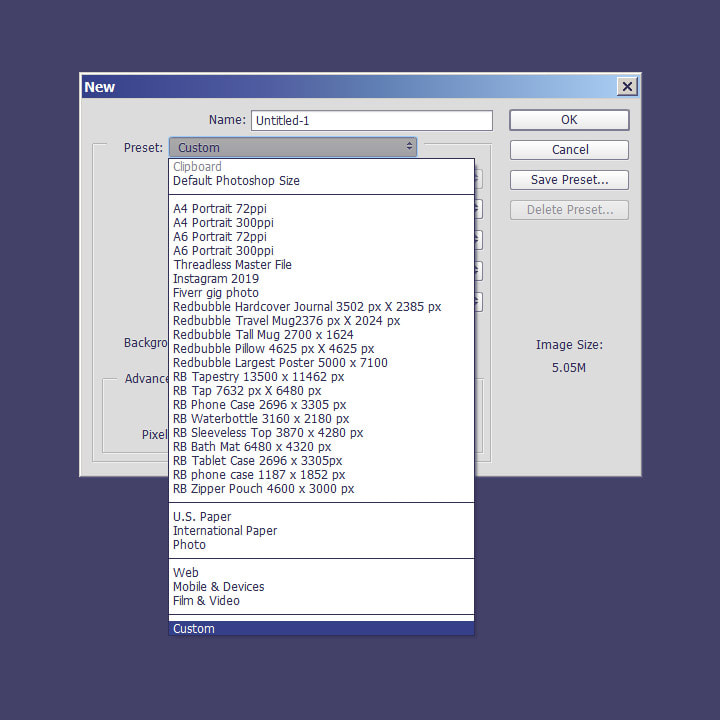Select A6 Portrait 72ppi preset
The image size is (720, 720).
tap(321, 237)
